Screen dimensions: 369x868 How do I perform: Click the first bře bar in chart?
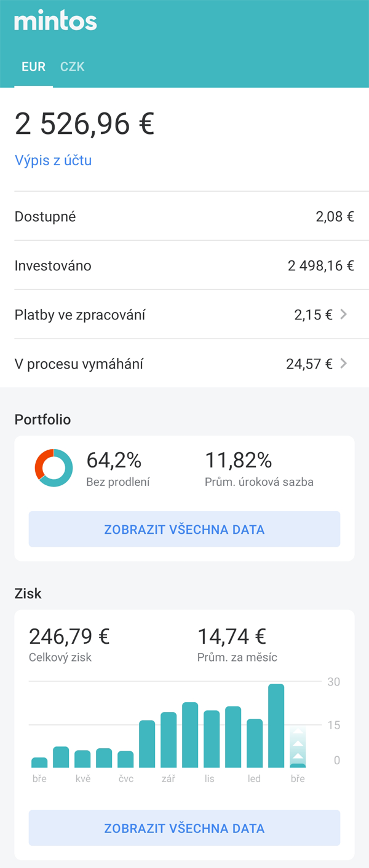pyautogui.click(x=39, y=762)
